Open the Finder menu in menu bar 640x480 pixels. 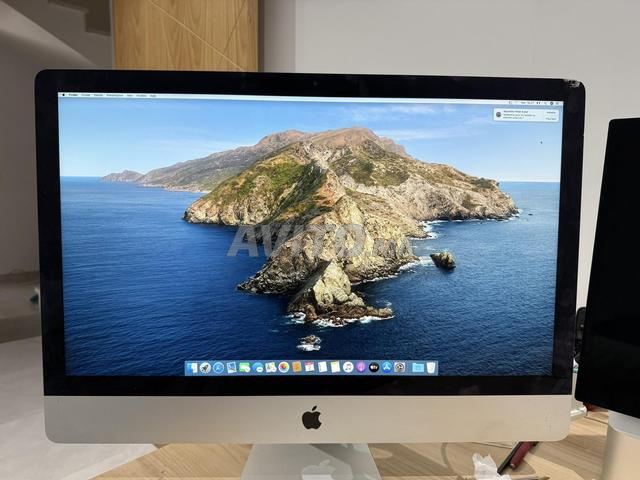[73, 95]
